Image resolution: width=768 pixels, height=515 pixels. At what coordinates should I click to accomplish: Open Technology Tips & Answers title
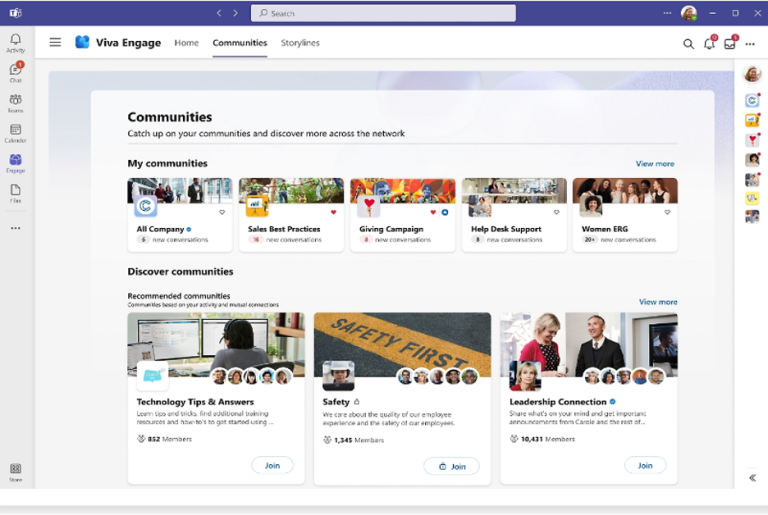pyautogui.click(x=195, y=402)
